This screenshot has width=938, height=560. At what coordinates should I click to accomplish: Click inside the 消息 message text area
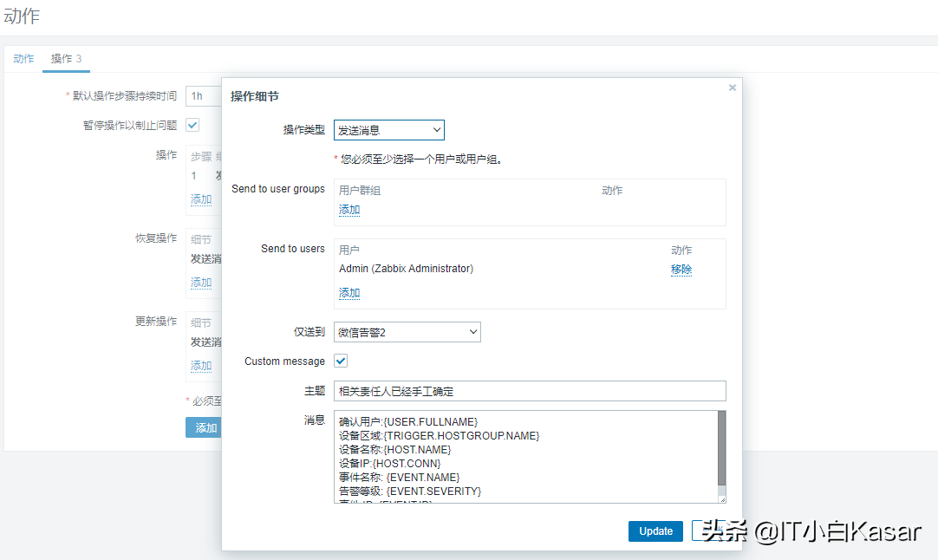coord(520,456)
